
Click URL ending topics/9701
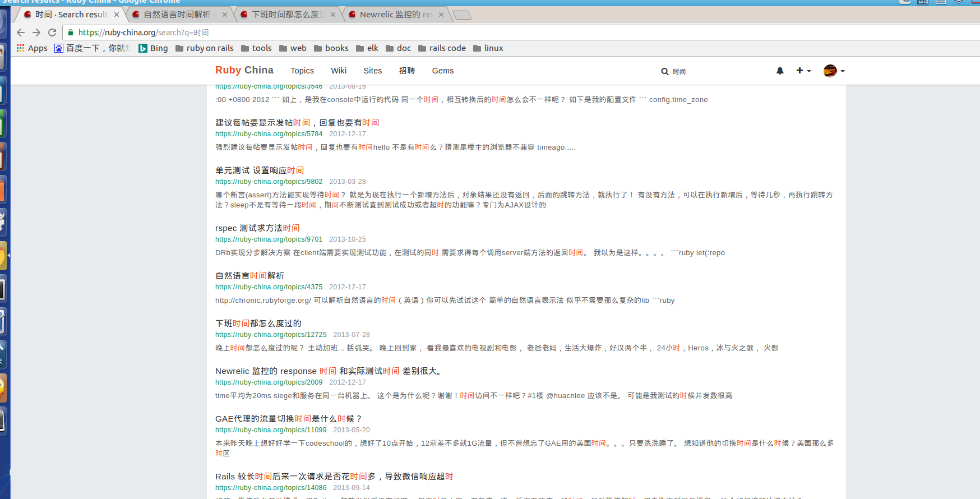[269, 239]
